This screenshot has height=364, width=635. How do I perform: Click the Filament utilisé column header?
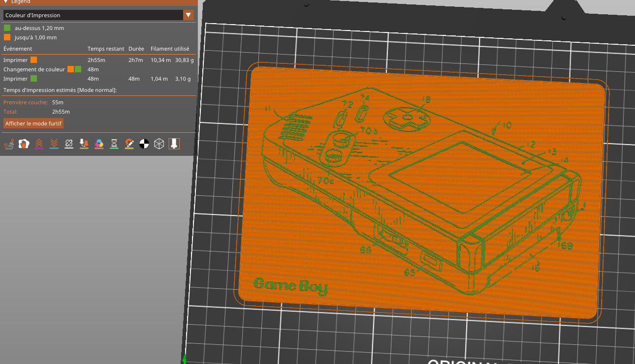click(170, 49)
